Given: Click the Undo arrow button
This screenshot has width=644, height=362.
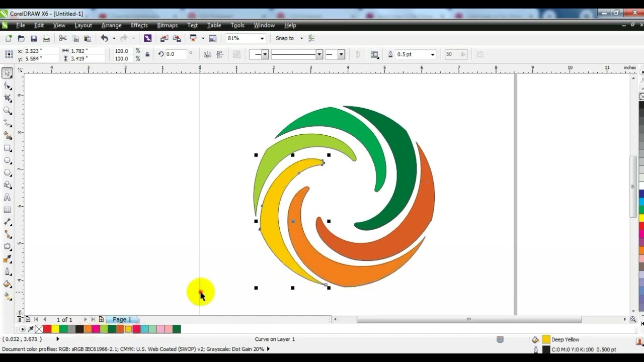Looking at the screenshot, I should point(104,38).
